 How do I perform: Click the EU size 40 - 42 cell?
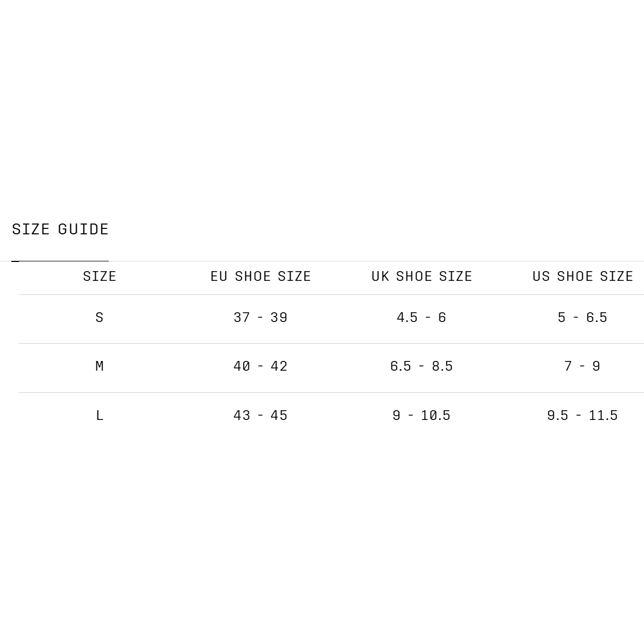coord(261,366)
